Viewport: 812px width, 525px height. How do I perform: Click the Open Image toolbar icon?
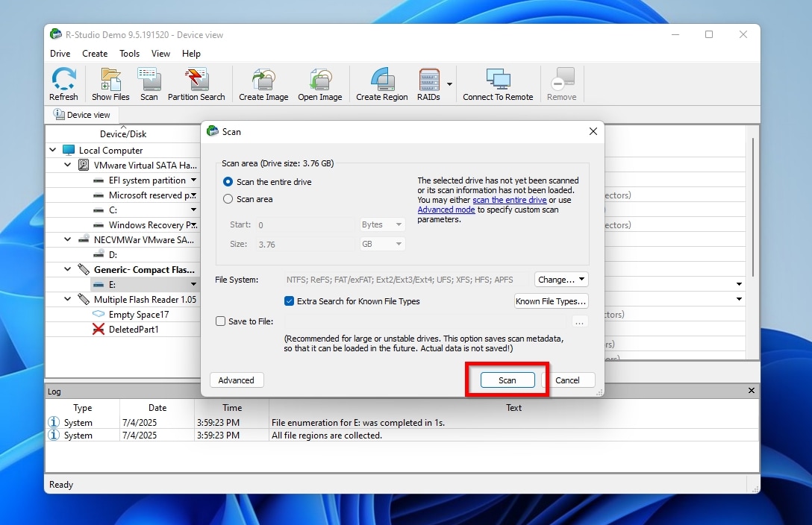tap(320, 84)
